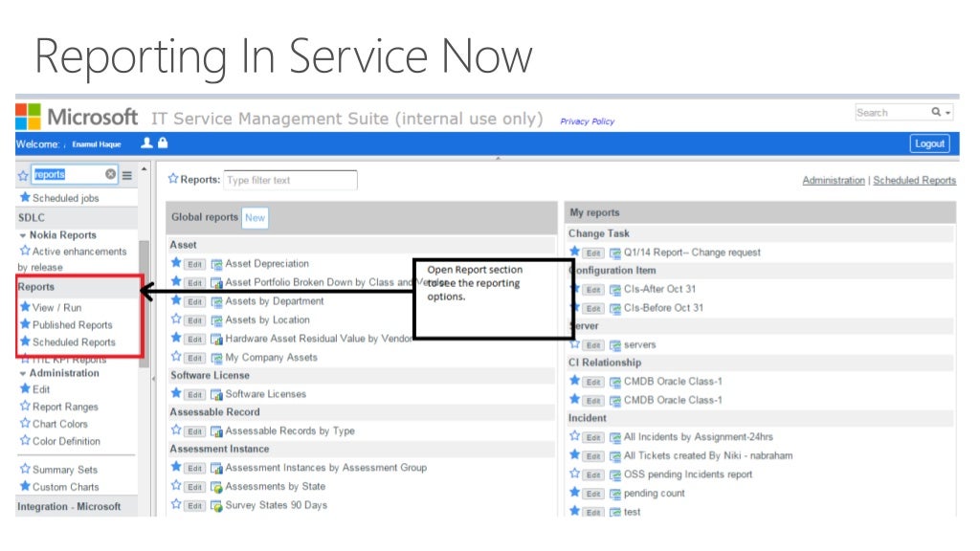980x551 pixels.
Task: Collapse the Administration group in navigator
Action: [23, 374]
